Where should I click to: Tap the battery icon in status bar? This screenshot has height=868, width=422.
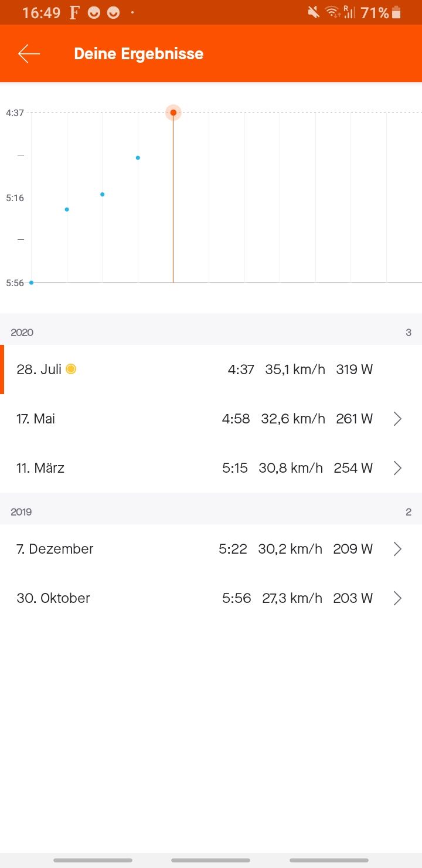click(397, 12)
